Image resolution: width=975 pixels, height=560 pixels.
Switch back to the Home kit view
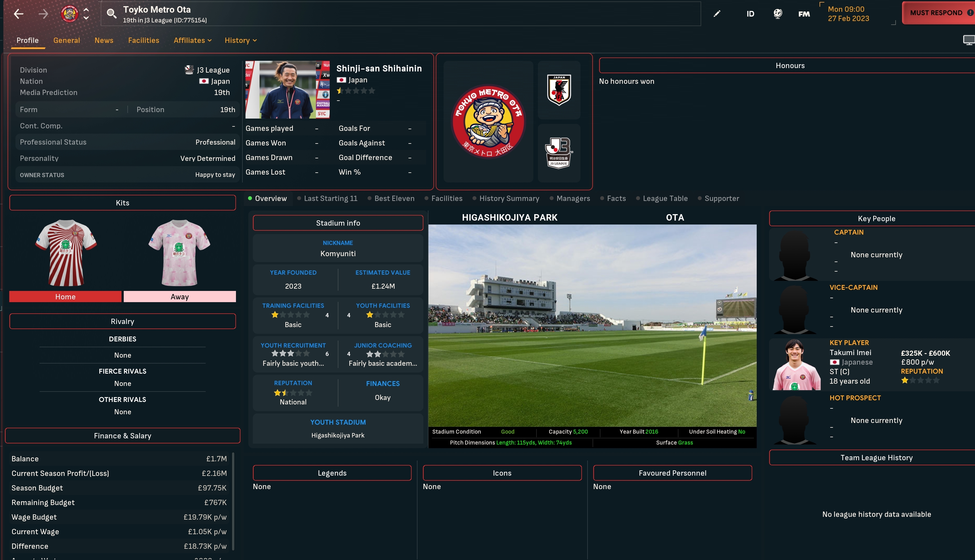coord(65,297)
